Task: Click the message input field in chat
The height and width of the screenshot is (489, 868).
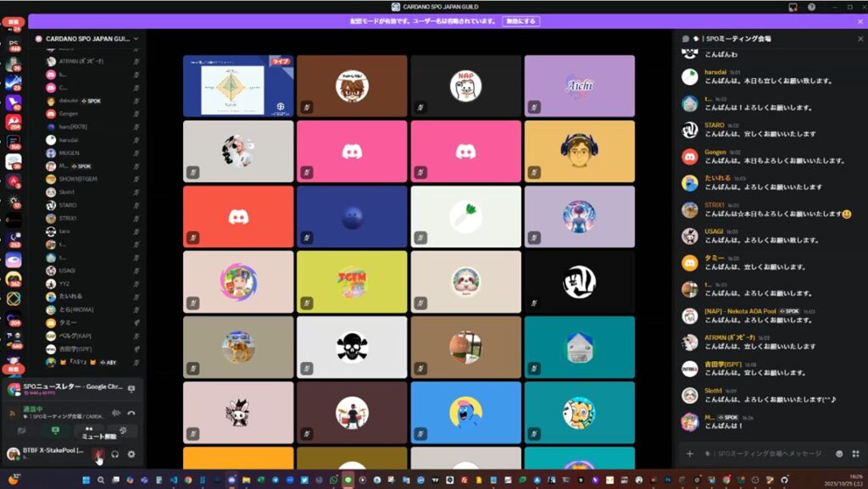Action: tap(763, 453)
